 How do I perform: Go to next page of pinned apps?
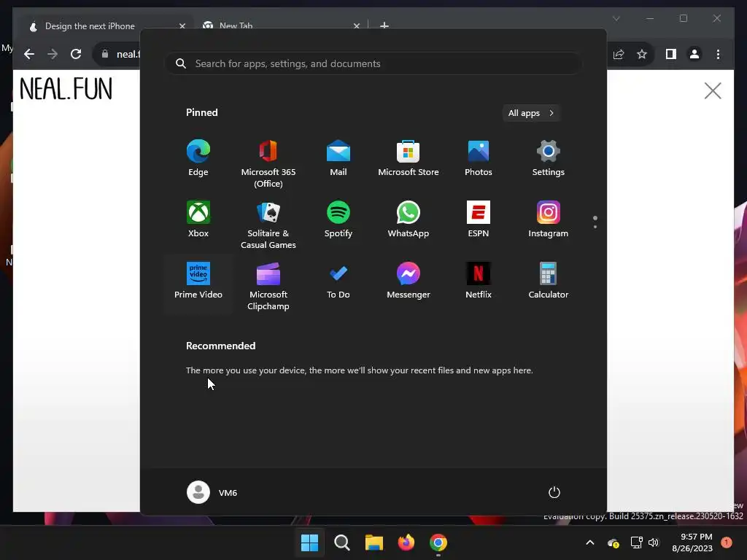point(595,227)
